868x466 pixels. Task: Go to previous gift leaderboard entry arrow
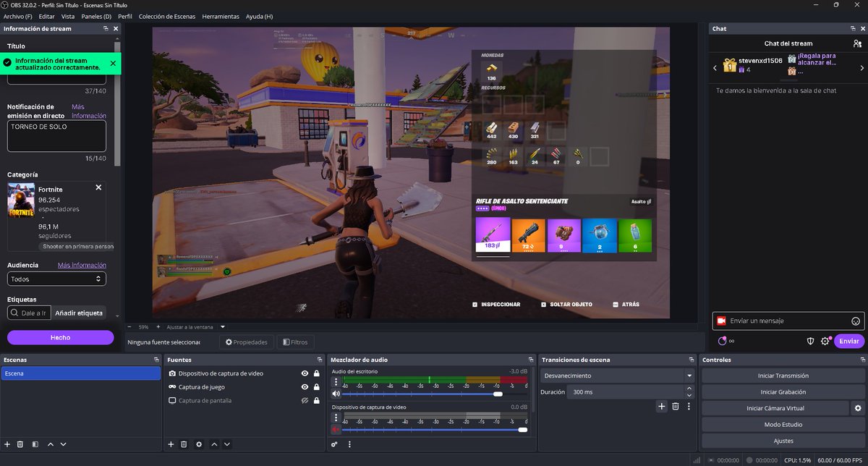[x=715, y=67]
